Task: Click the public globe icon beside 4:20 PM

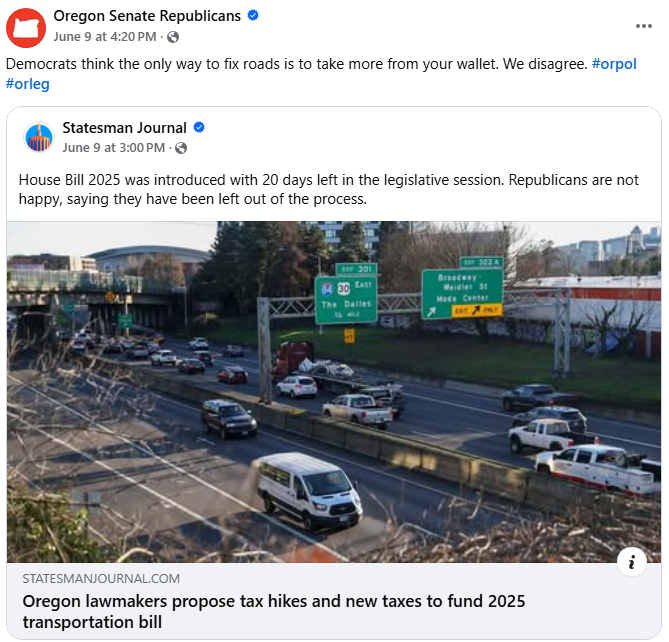Action: (173, 37)
